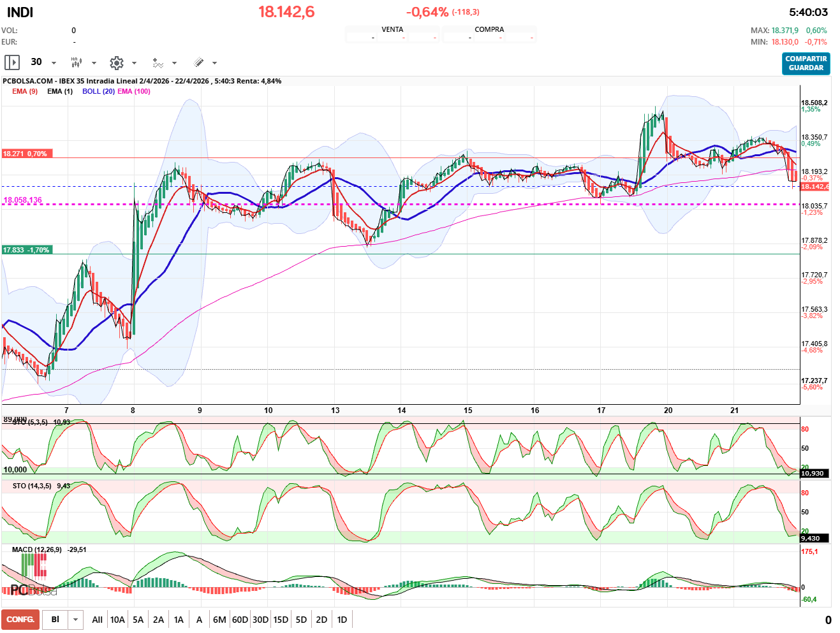The height and width of the screenshot is (633, 840).
Task: Click the BOLL (20) indicator label
Action: (98, 91)
